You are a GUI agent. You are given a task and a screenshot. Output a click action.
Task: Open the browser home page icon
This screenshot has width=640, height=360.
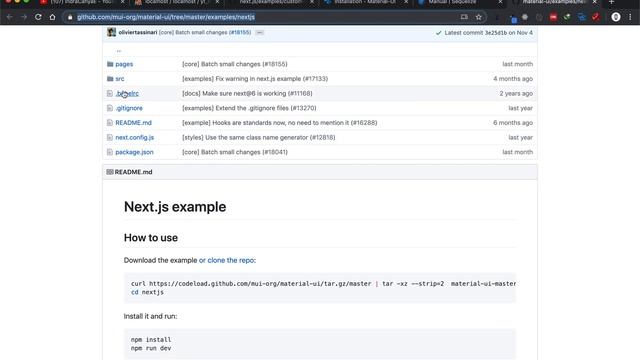click(52, 17)
